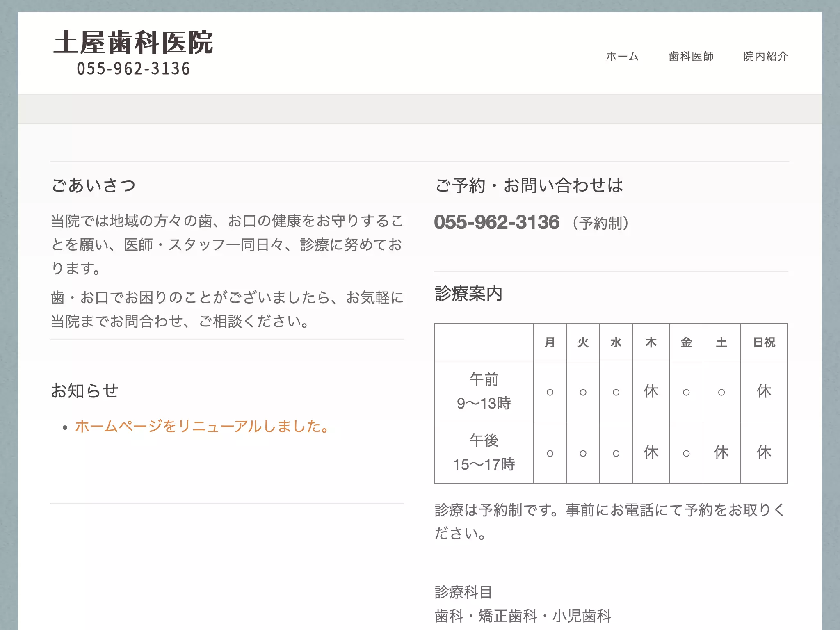Click the ○ cell for Monday morning
Screen dimensions: 840x630
(550, 392)
